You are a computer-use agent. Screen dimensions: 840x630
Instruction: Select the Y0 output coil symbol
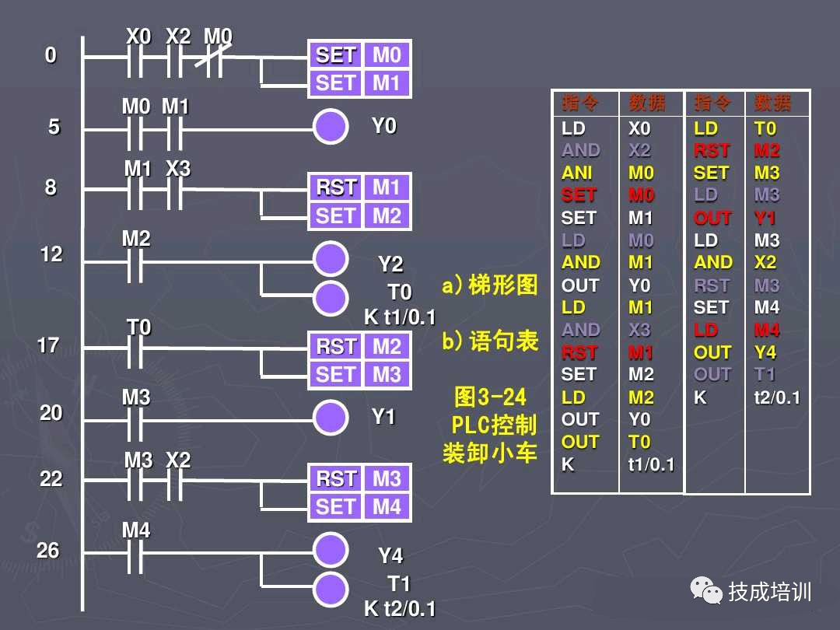331,126
